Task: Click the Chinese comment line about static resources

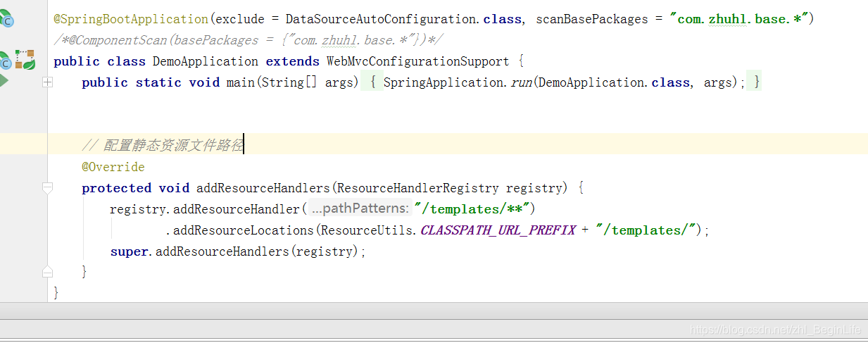Action: click(x=163, y=146)
